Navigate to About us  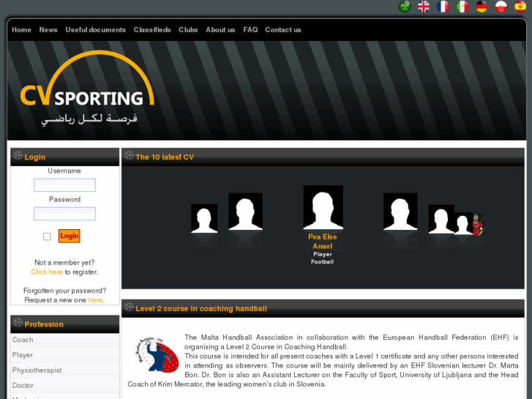[x=220, y=30]
